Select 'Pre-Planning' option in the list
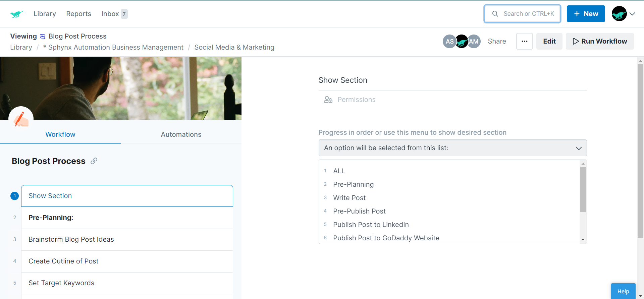Image resolution: width=644 pixels, height=299 pixels. coord(353,184)
